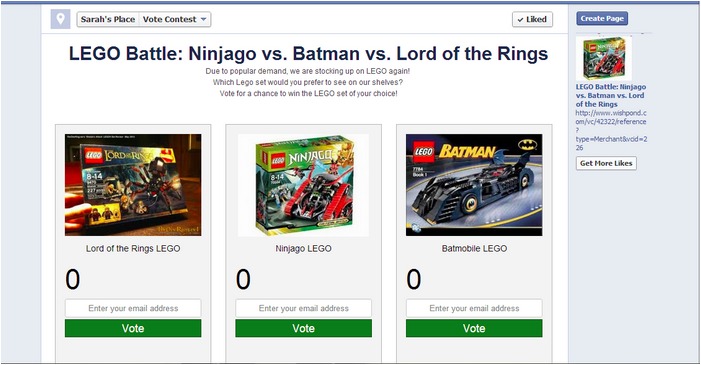
Task: Focus email field under Batmobile LEGO
Action: [474, 308]
